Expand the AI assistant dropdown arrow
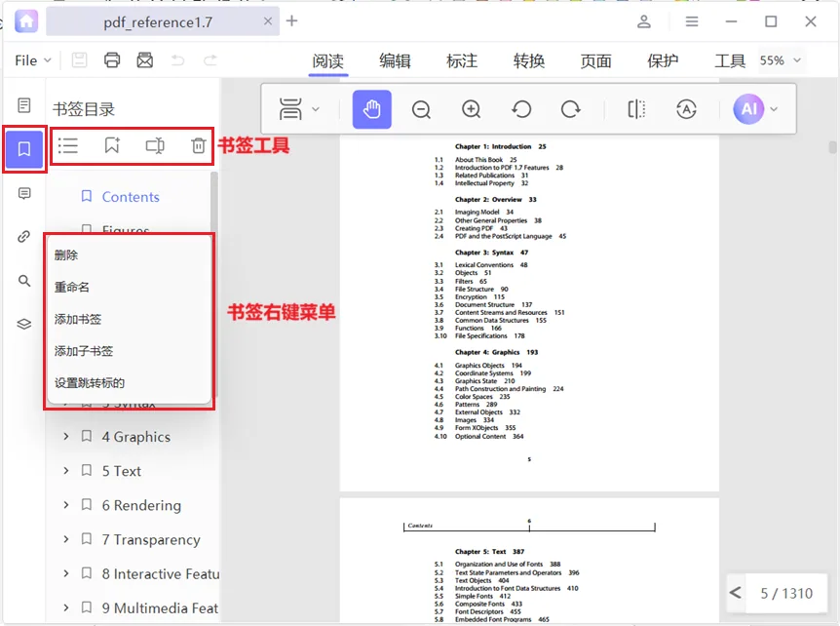Image resolution: width=840 pixels, height=626 pixels. [774, 109]
